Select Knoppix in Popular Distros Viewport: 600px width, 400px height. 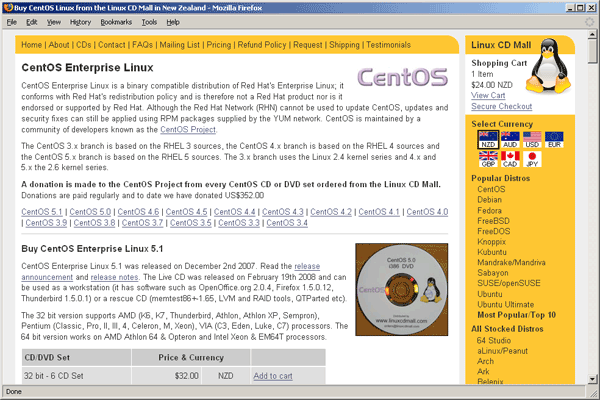(491, 242)
